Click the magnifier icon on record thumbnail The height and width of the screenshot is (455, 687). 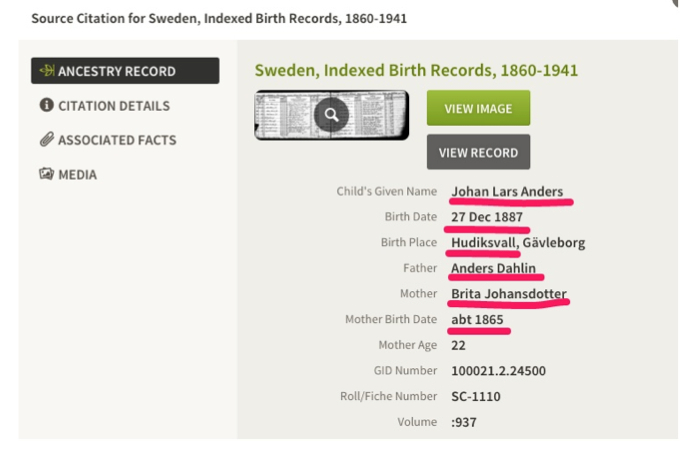331,115
